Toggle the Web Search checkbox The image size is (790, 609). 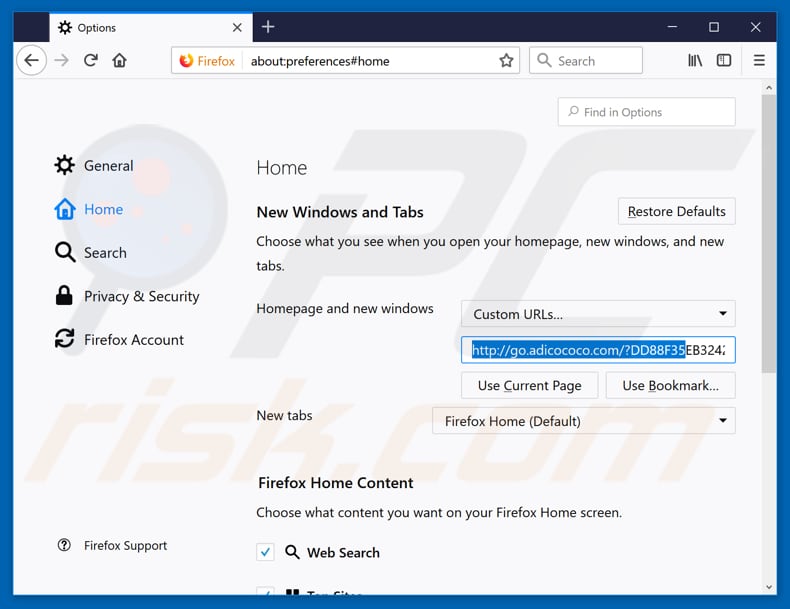[x=265, y=552]
